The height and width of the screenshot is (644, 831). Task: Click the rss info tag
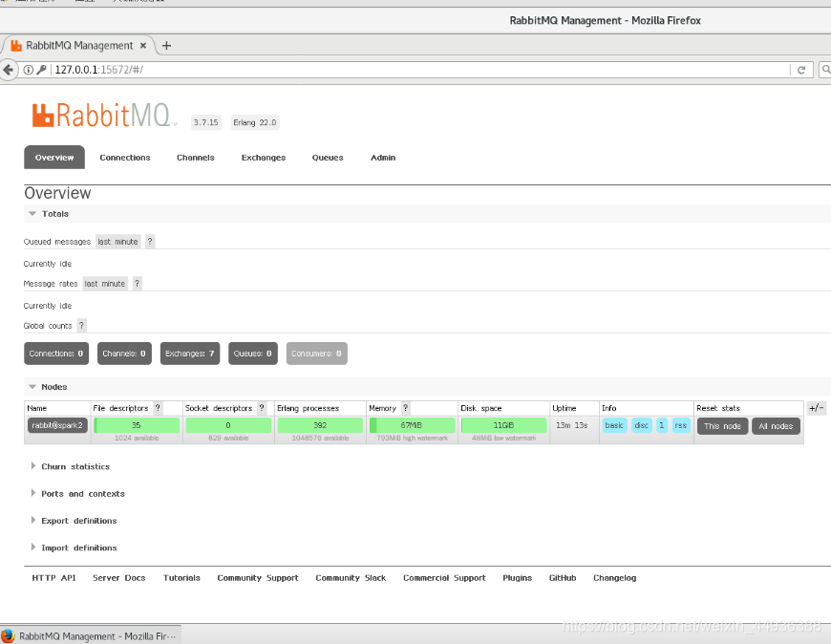tap(681, 425)
